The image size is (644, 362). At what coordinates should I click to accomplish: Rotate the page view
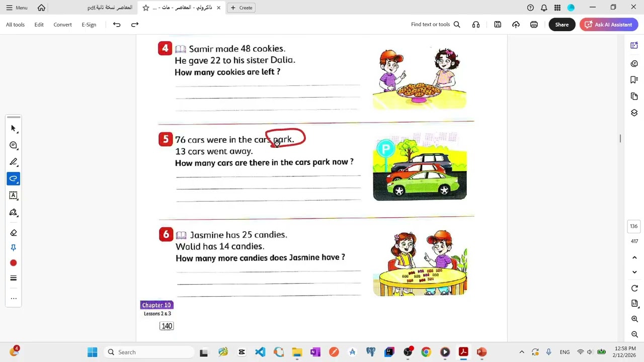point(634,288)
